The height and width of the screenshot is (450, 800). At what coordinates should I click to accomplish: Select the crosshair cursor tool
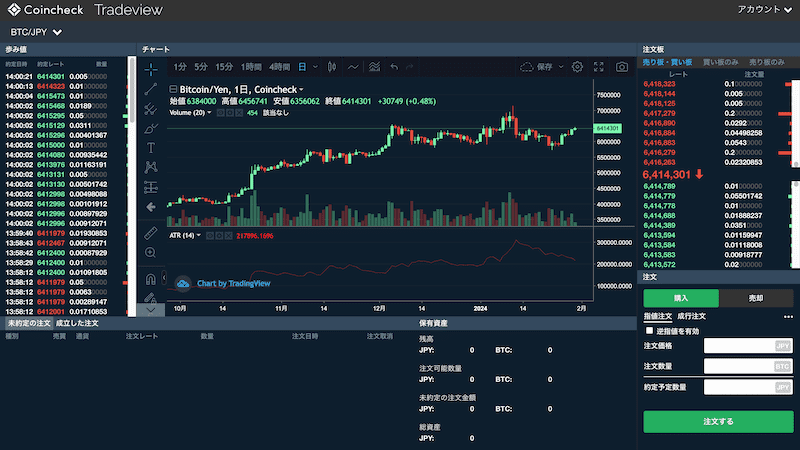tap(151, 69)
